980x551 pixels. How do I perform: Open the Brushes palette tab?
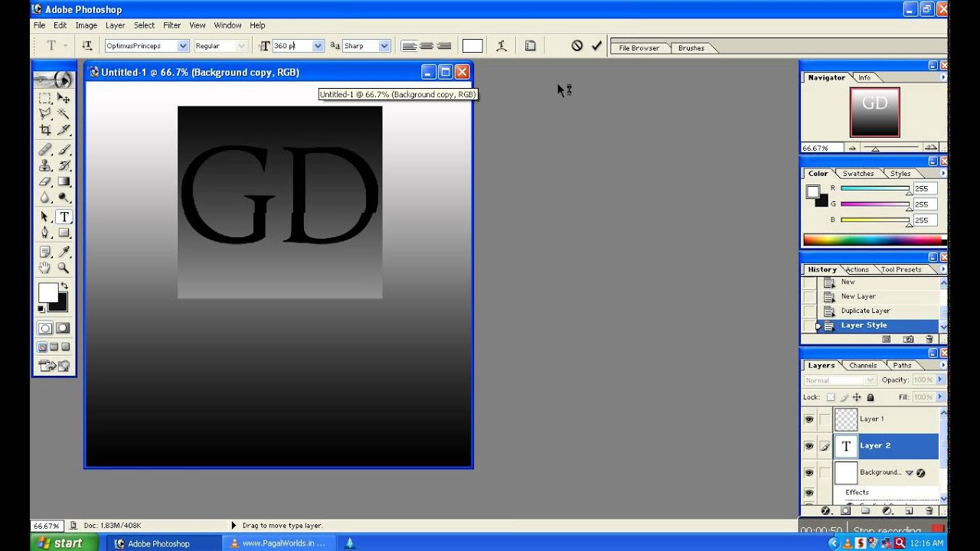[x=691, y=47]
